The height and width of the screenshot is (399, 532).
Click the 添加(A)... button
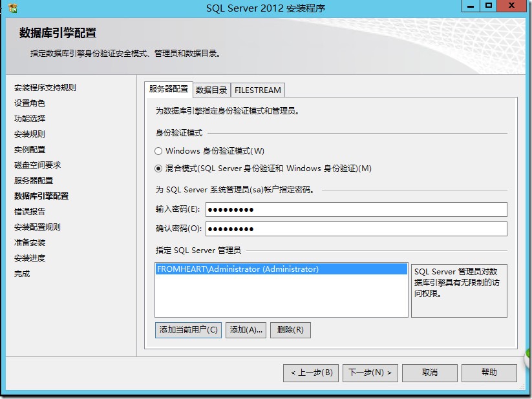pos(246,330)
